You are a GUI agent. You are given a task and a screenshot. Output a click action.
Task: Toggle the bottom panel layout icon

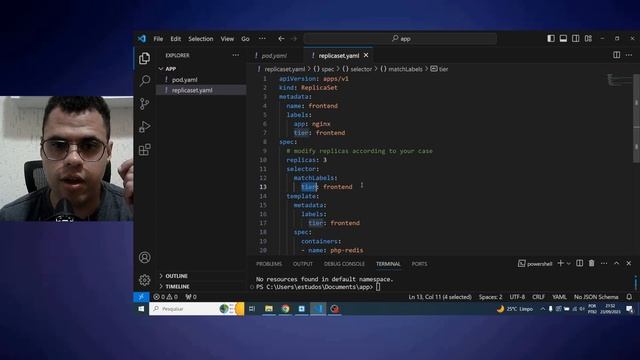pos(563,38)
